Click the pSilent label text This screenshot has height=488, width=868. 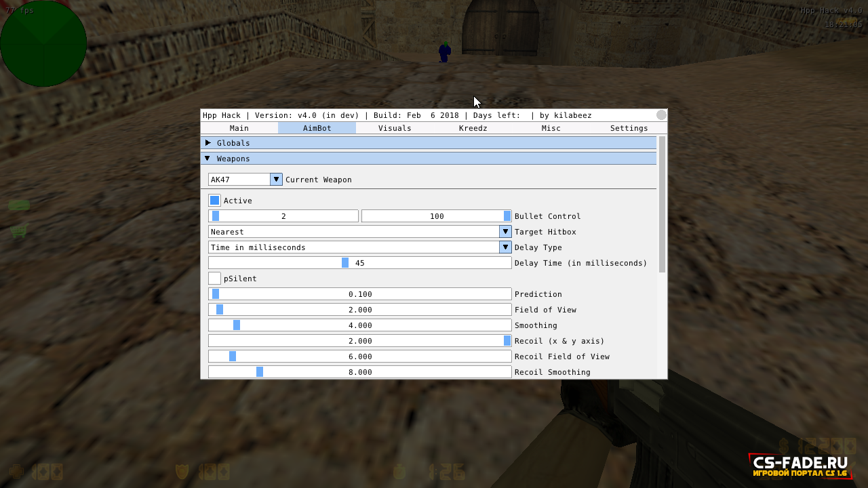[240, 279]
